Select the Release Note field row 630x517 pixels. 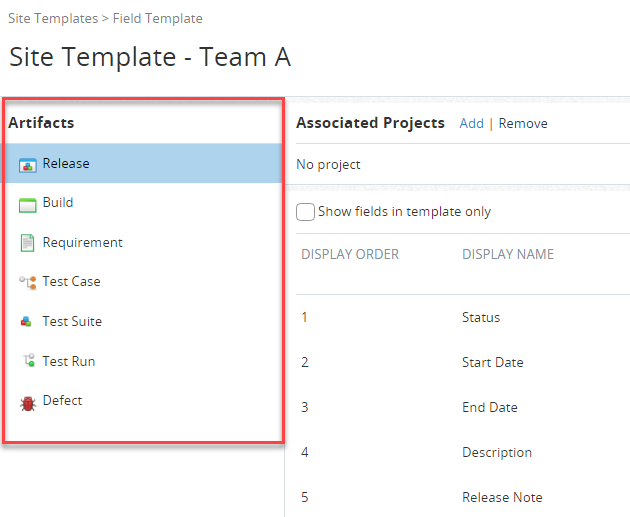click(x=502, y=497)
